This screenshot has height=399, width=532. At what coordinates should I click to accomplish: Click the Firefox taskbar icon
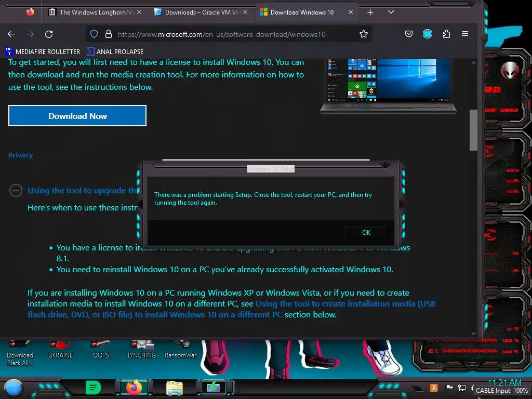(x=134, y=388)
